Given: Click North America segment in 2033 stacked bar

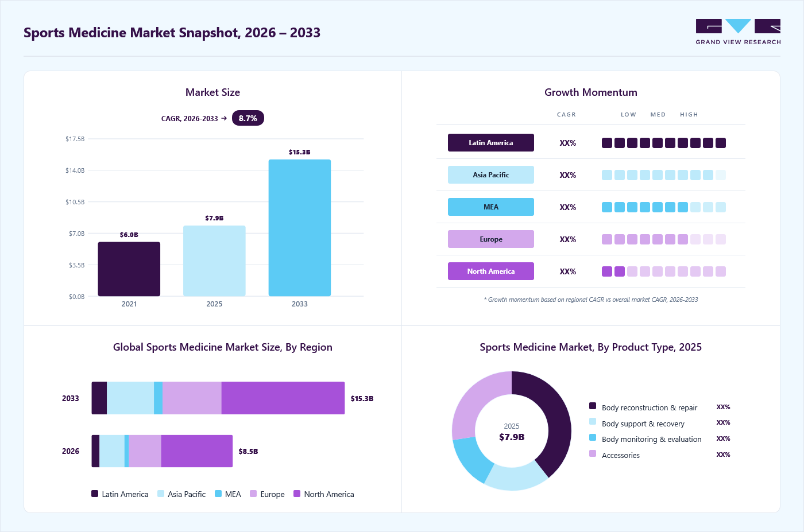Looking at the screenshot, I should coord(283,398).
